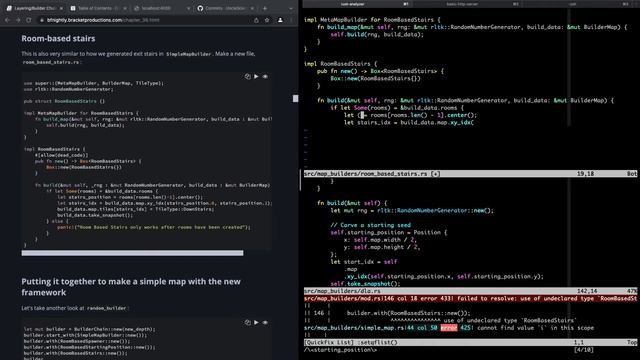Image resolution: width=640 pixels, height=360 pixels.
Task: Close the Table of Contents tab
Action: 125,8
